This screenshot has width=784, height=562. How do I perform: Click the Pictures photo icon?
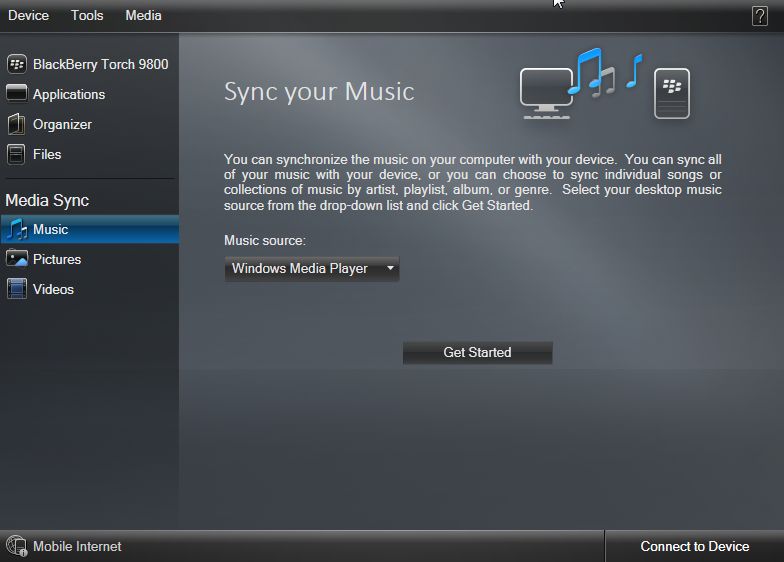(16, 258)
